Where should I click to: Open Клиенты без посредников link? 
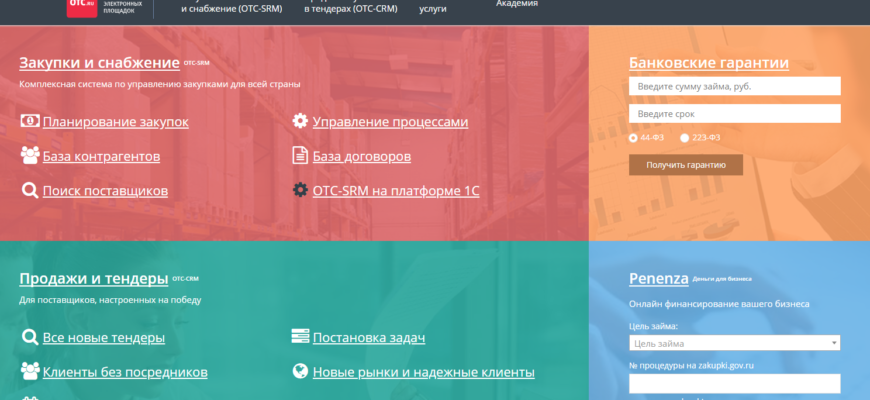click(x=125, y=372)
